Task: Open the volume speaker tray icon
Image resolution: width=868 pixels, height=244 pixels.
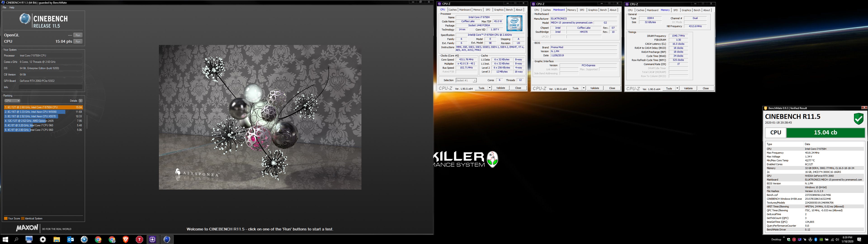Action: point(837,240)
